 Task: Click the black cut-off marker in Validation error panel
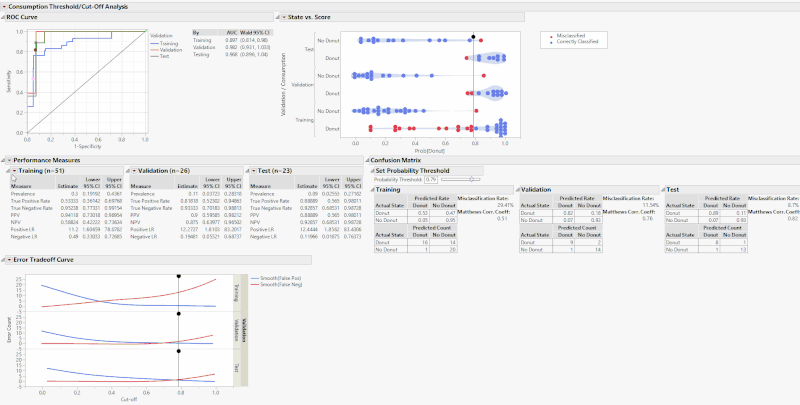(x=179, y=314)
